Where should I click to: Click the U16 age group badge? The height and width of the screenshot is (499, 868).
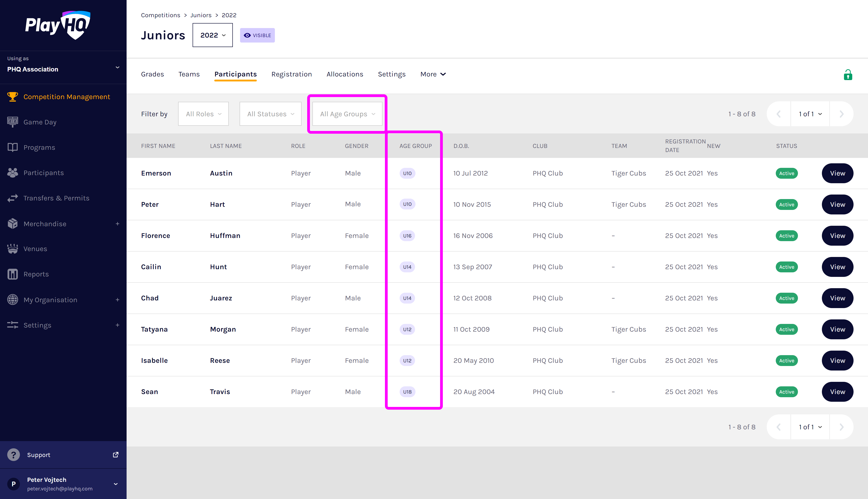407,236
